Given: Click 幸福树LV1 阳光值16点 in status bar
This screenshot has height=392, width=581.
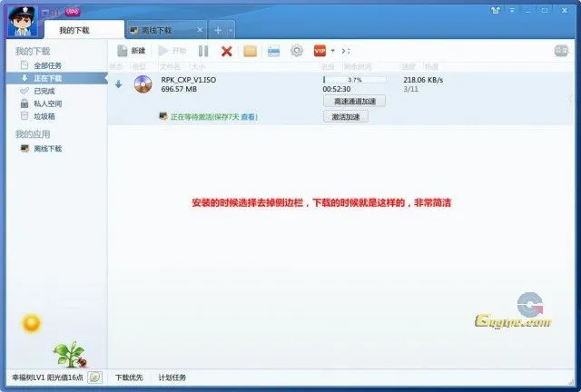Looking at the screenshot, I should 47,377.
